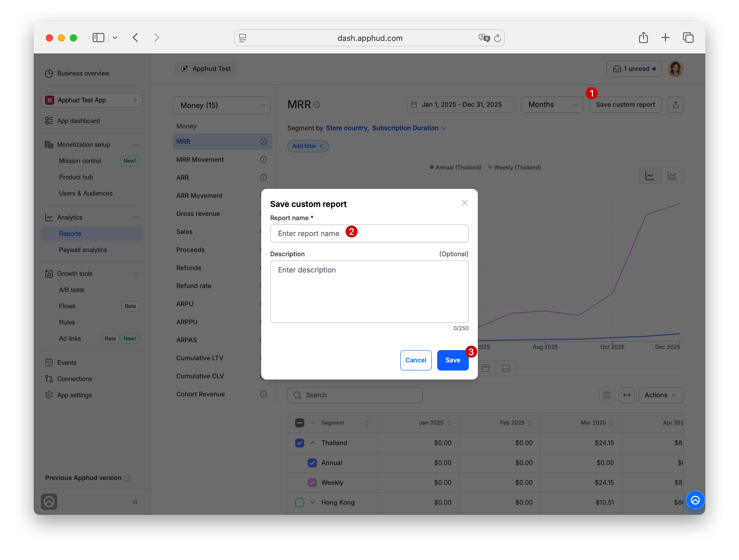
Task: Collapse Analytics section
Action: point(136,217)
